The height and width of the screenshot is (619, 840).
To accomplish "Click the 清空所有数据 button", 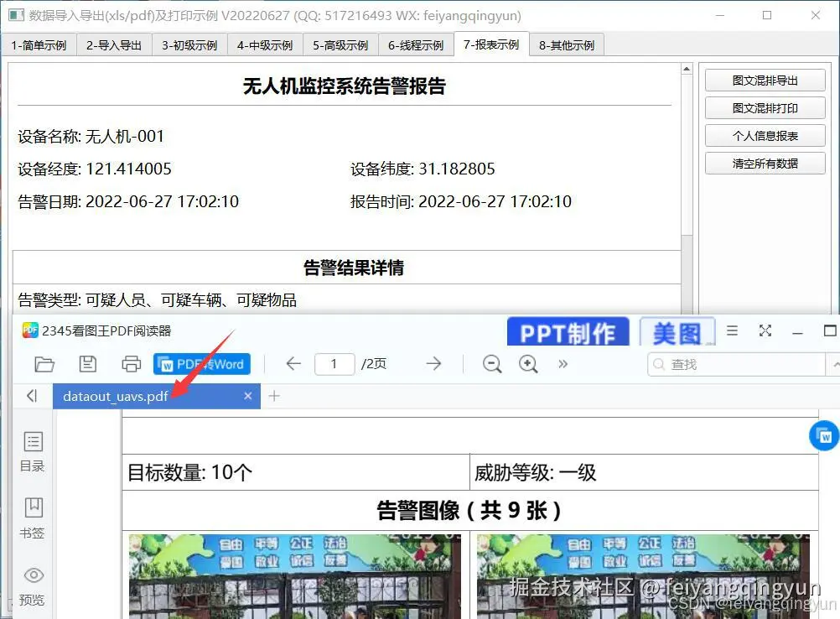I will point(763,163).
